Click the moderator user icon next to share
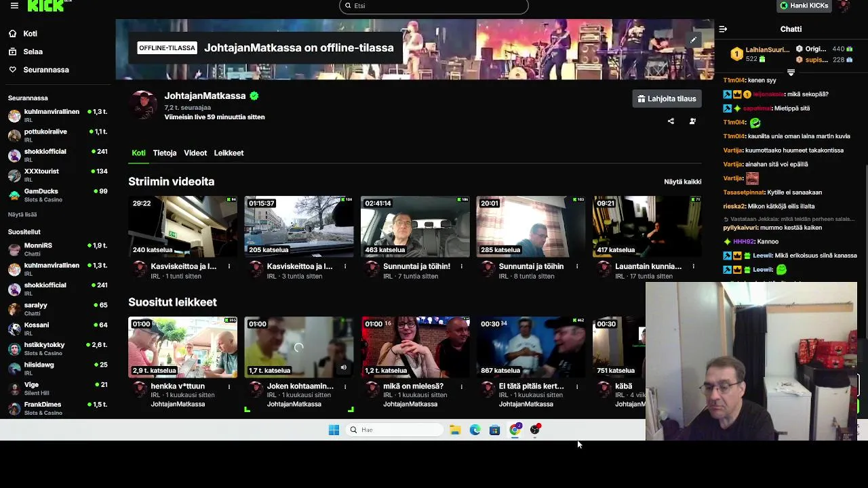 tap(692, 121)
